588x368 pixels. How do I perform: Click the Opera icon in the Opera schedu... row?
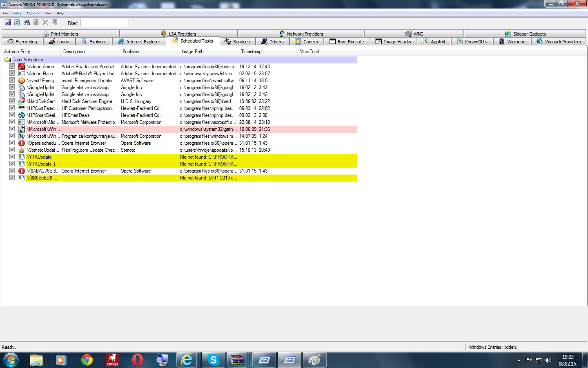click(22, 143)
